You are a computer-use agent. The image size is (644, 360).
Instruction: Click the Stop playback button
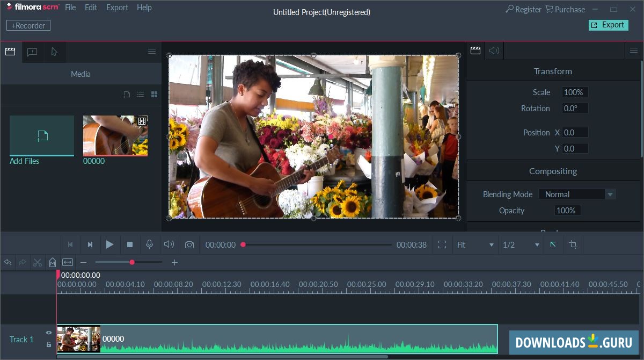point(130,244)
